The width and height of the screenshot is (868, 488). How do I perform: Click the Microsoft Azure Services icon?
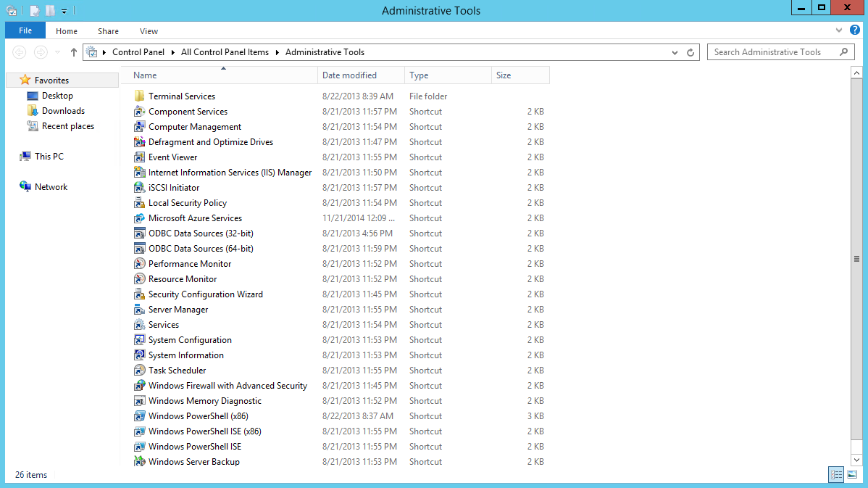click(x=140, y=218)
